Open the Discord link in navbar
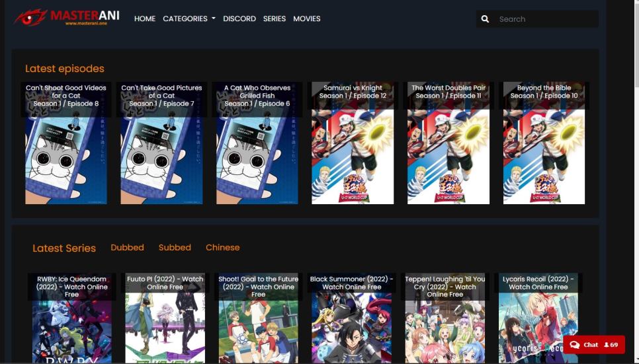 click(239, 18)
